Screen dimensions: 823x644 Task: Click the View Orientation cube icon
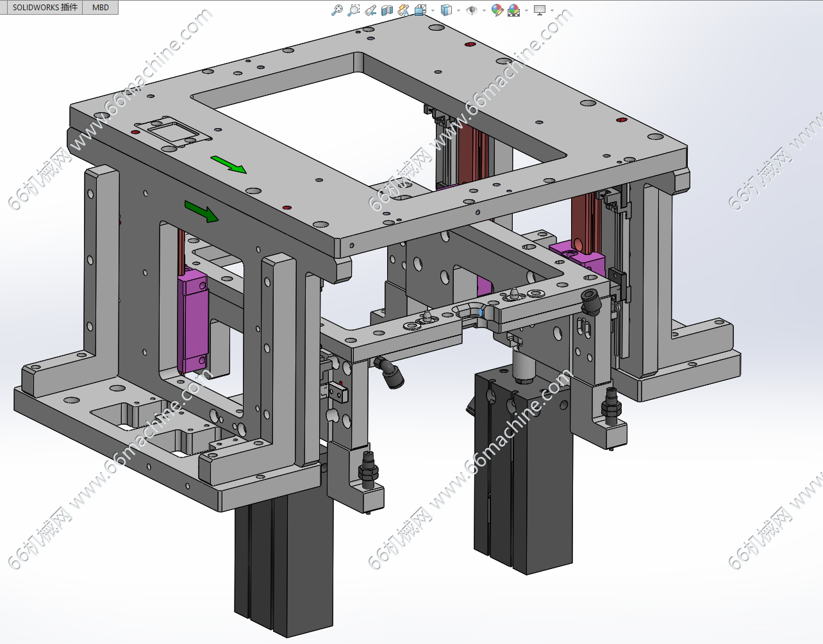pyautogui.click(x=420, y=10)
